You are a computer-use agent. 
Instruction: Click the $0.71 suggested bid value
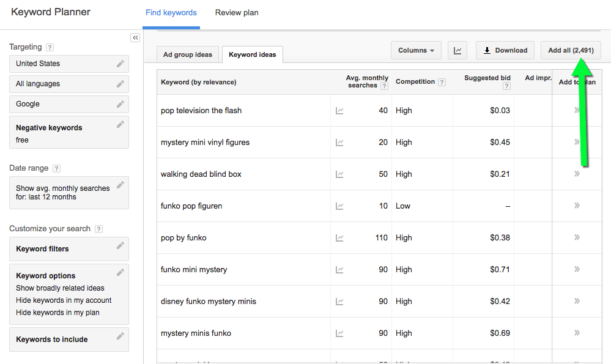click(x=500, y=270)
